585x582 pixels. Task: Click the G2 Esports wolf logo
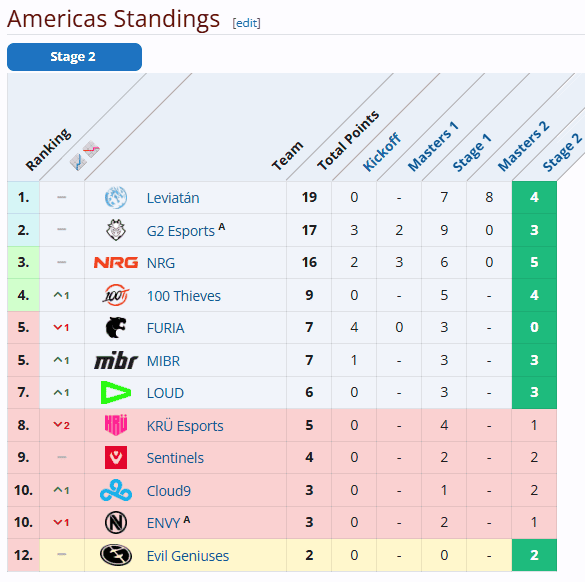(116, 230)
